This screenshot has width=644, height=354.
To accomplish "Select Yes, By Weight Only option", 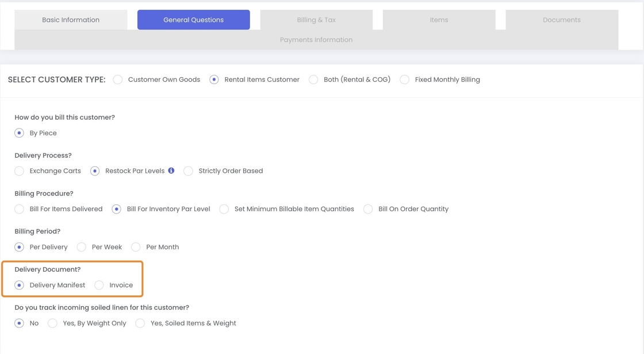I will [x=53, y=323].
